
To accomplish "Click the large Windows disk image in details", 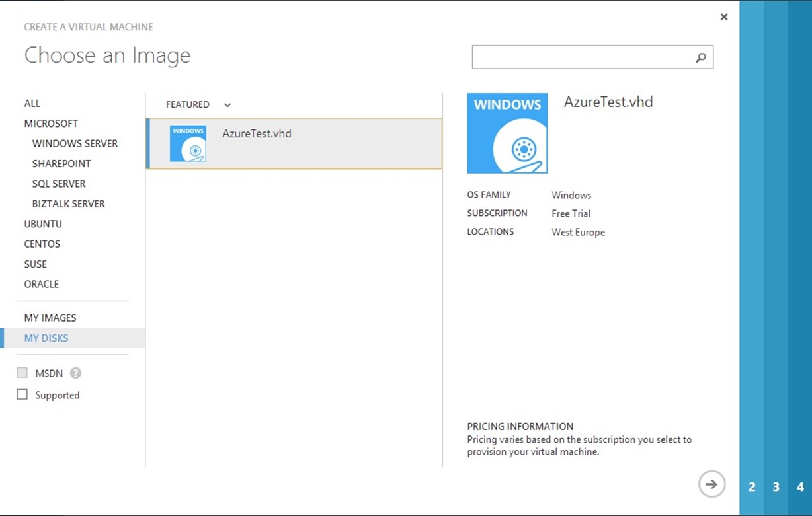I will [507, 133].
